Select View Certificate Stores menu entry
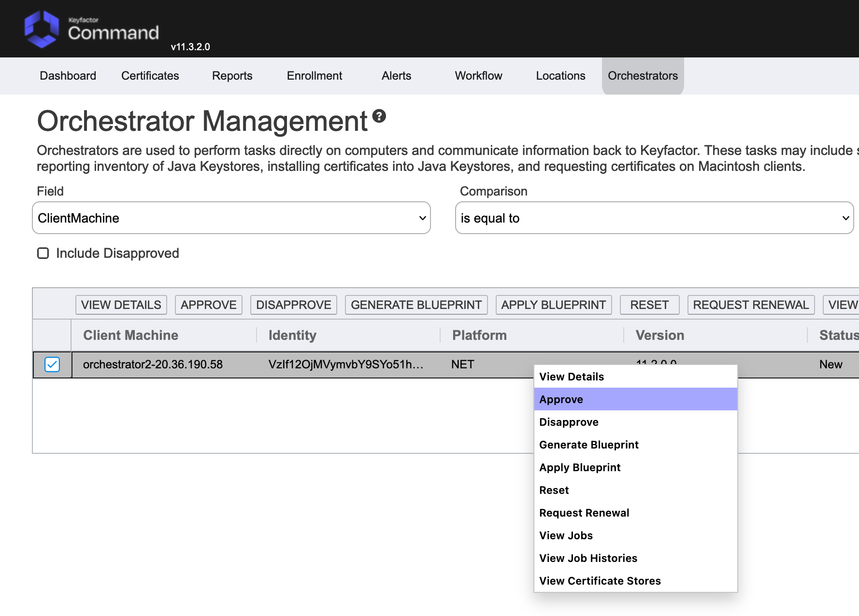 pyautogui.click(x=600, y=581)
